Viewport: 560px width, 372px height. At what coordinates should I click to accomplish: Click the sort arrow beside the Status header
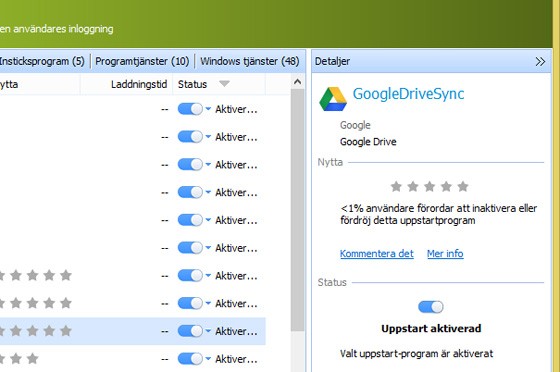click(224, 84)
